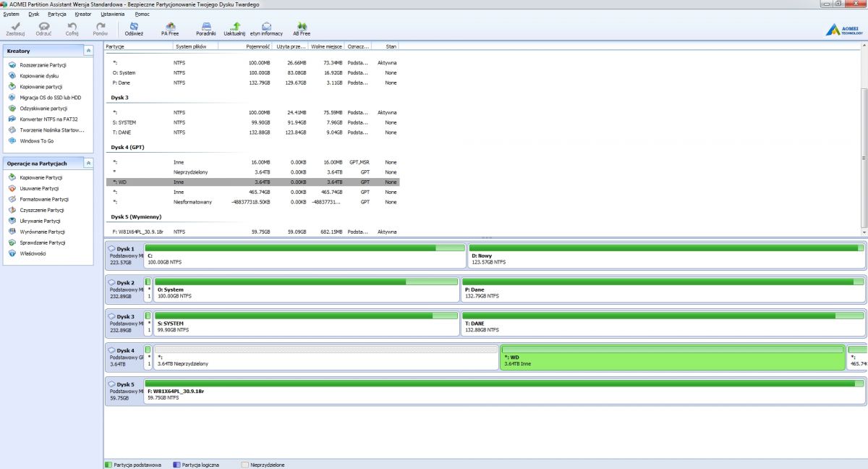Select the Niesformatowany row in Dysk 4
This screenshot has width=868, height=469.
point(252,202)
